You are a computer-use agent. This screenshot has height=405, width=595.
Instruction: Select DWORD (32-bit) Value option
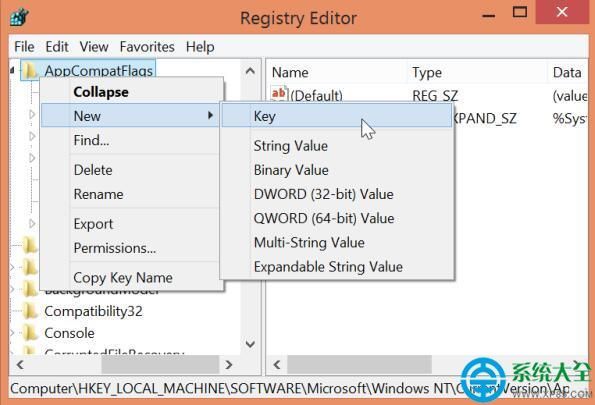click(x=324, y=194)
